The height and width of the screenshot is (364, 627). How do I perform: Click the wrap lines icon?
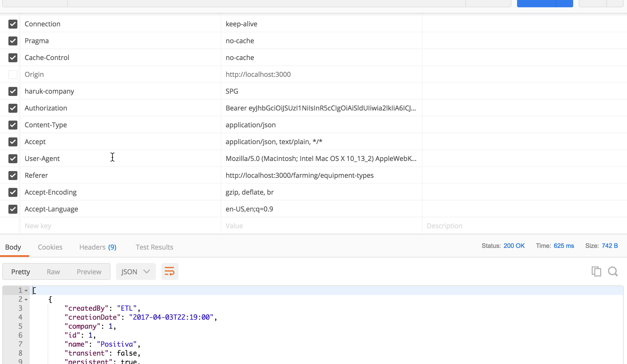(170, 271)
